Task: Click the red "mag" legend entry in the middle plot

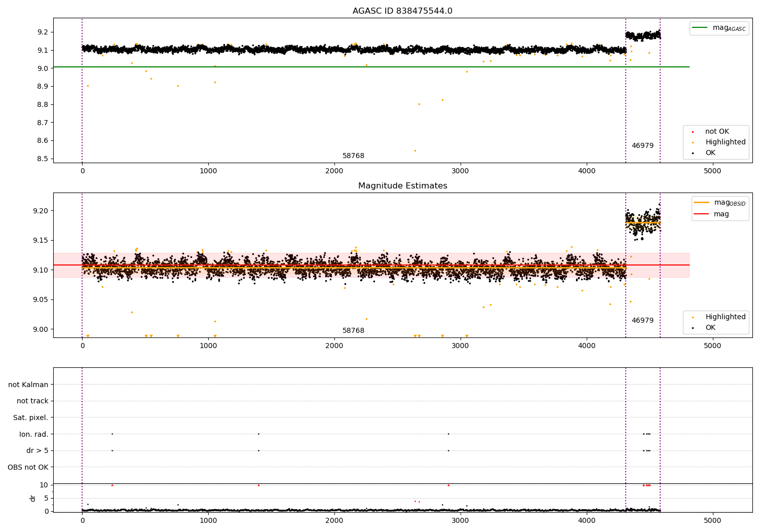Action: click(x=721, y=214)
